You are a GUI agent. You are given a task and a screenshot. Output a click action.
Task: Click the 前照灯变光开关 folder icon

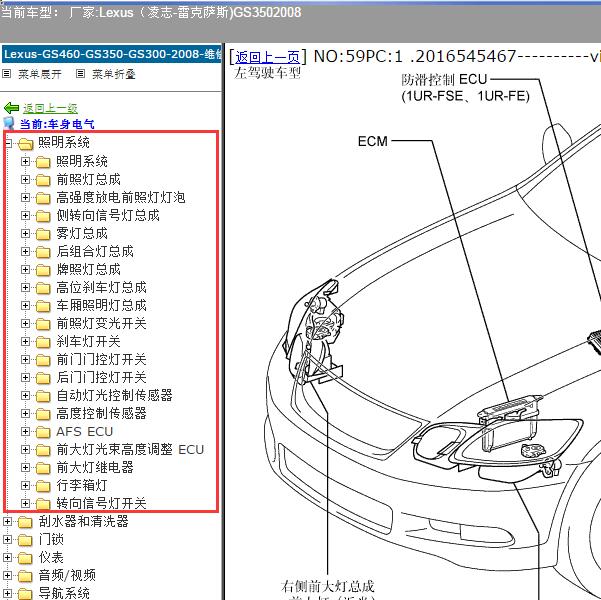point(43,324)
